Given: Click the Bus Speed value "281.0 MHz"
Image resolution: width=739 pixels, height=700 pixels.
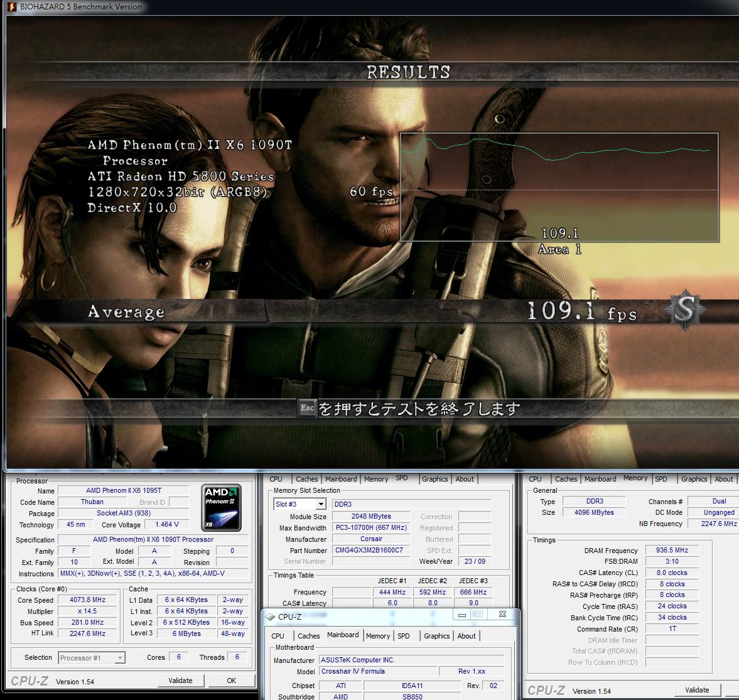Looking at the screenshot, I should (x=88, y=623).
